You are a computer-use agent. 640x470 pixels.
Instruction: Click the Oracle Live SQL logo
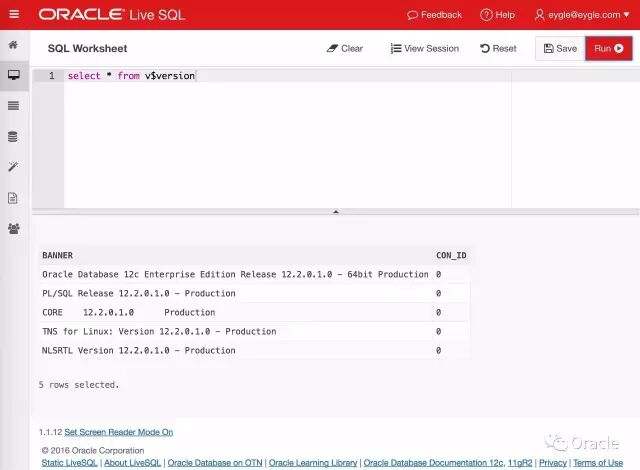coord(112,15)
